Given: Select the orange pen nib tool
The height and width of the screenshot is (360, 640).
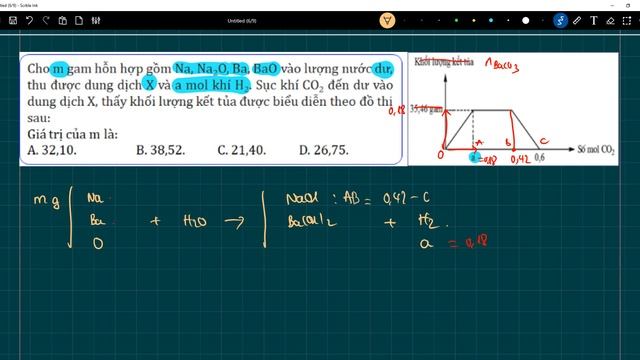Looking at the screenshot, I should (387, 20).
